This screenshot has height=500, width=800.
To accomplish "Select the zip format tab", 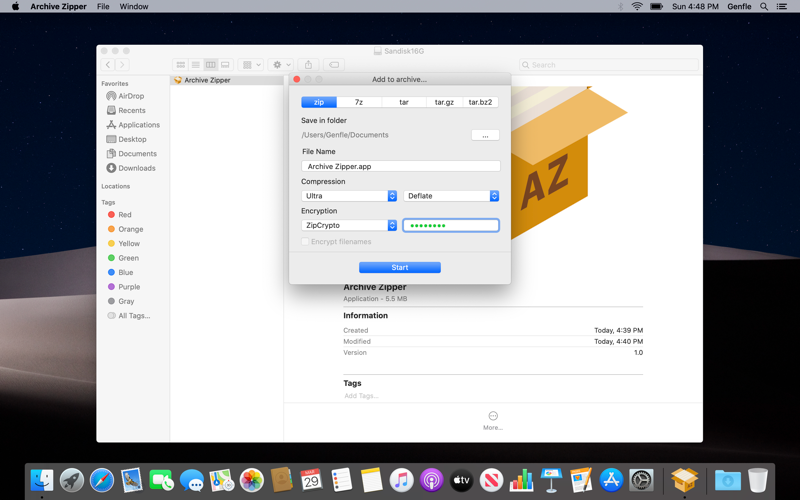I will [319, 102].
